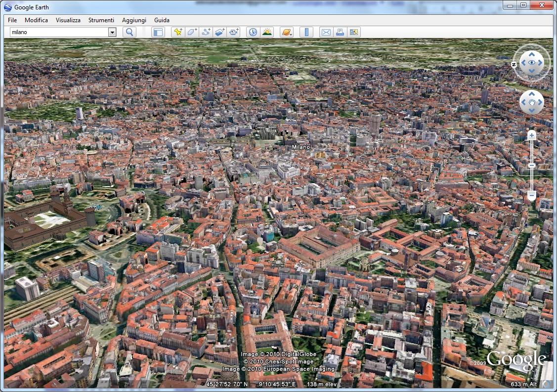Click the Google Earth title bar icon

tap(8, 7)
